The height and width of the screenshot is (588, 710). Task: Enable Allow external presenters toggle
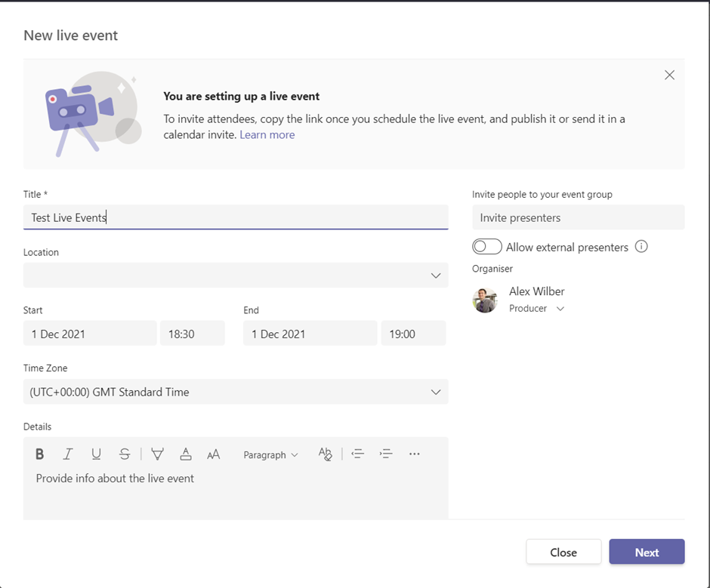coord(487,247)
